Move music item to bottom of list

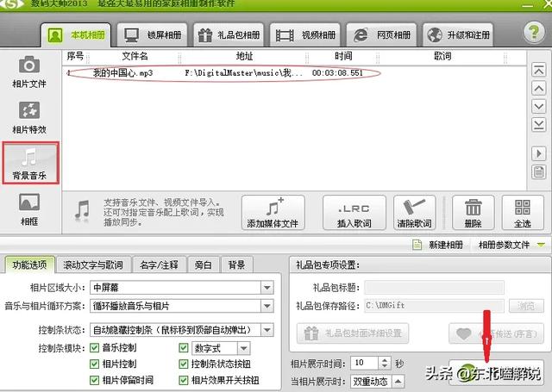[538, 124]
